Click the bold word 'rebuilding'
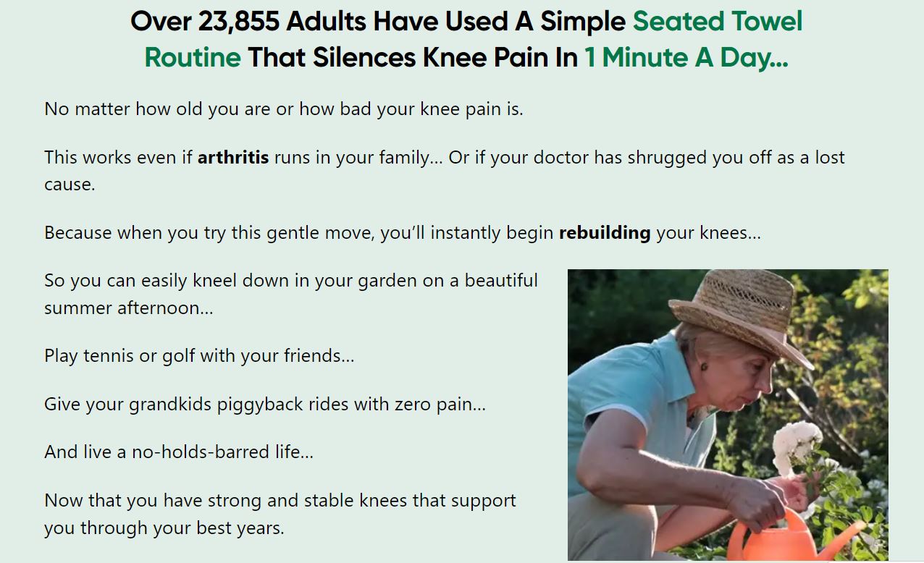This screenshot has width=924, height=563. tap(605, 232)
